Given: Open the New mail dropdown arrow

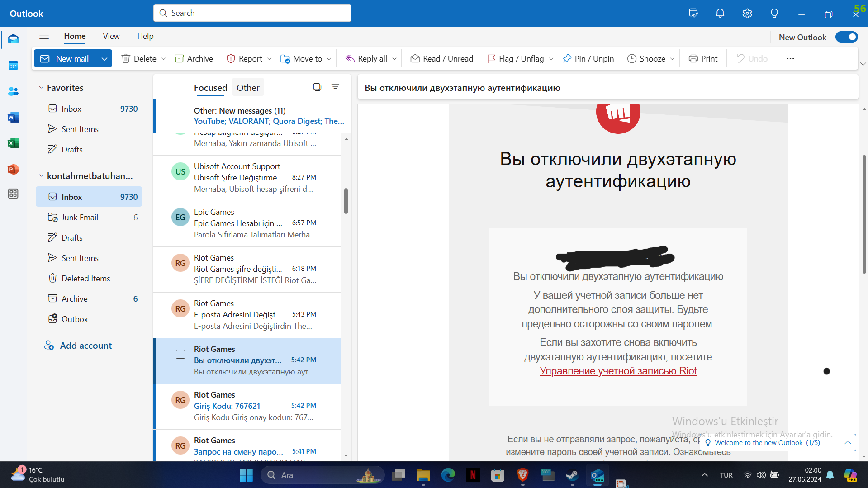Looking at the screenshot, I should tap(104, 59).
